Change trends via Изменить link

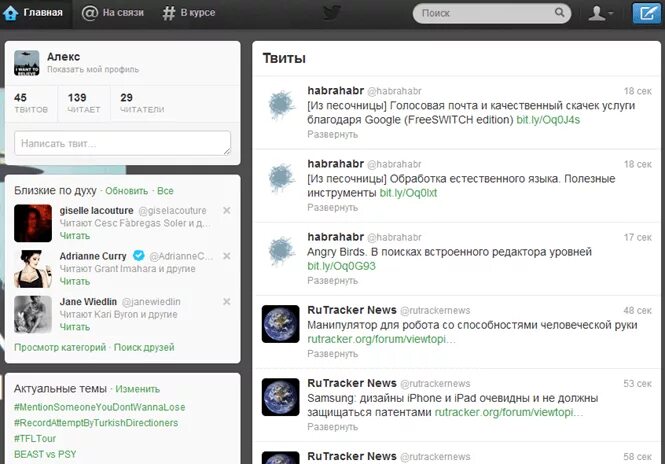138,389
